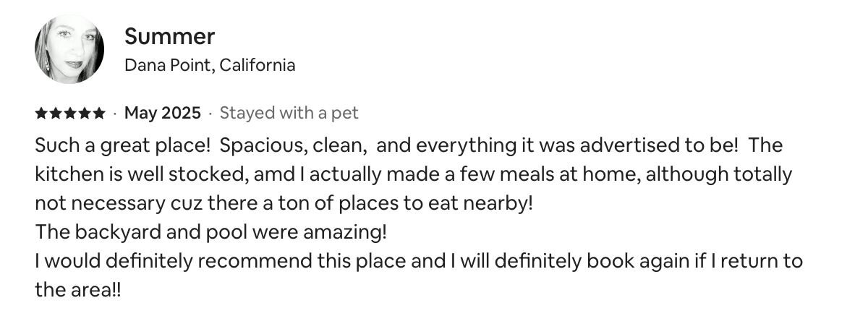Click the first star in the rating
The width and height of the screenshot is (868, 324).
click(41, 114)
